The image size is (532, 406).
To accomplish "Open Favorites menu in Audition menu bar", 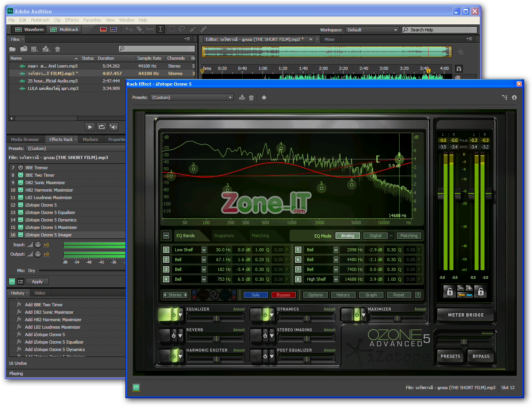I will (x=92, y=20).
